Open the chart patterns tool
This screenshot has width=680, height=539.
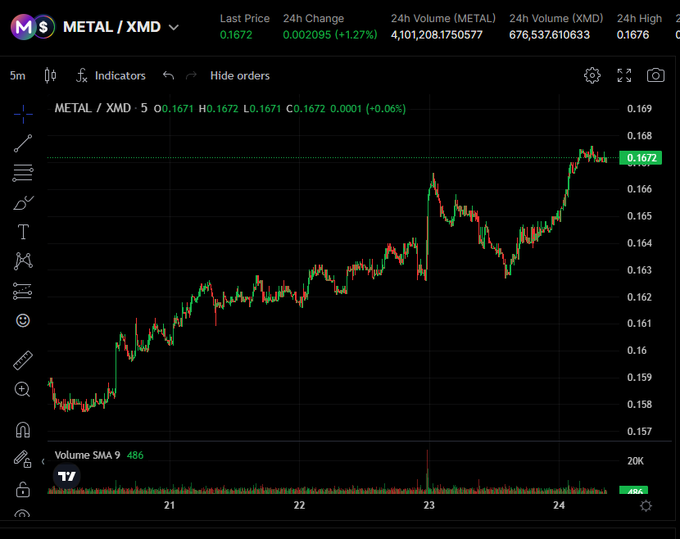coord(23,261)
